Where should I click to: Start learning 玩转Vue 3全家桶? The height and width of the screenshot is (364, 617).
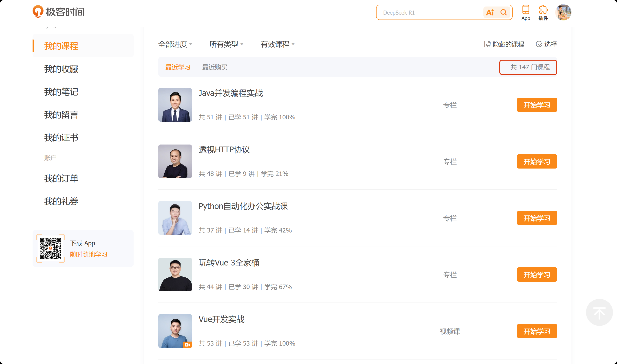pos(537,275)
